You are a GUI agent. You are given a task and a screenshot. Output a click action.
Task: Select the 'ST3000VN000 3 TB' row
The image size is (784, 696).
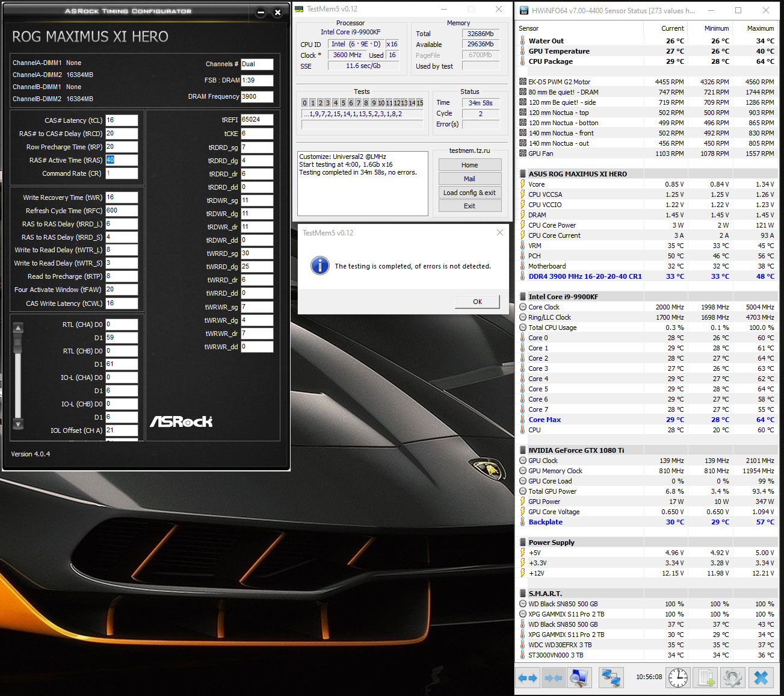tap(647, 655)
